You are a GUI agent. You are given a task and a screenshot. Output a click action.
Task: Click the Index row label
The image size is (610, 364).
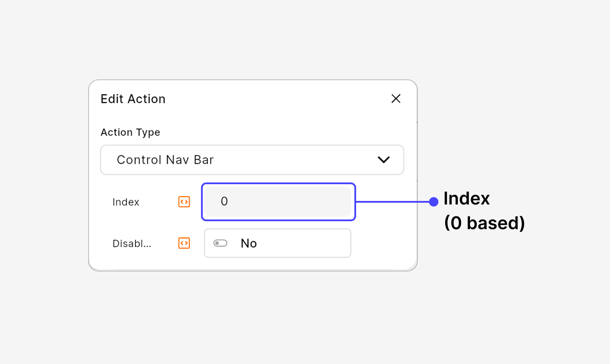click(x=126, y=202)
